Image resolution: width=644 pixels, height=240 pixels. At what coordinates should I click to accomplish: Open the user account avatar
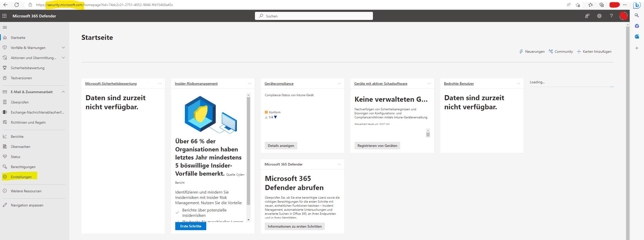(623, 16)
